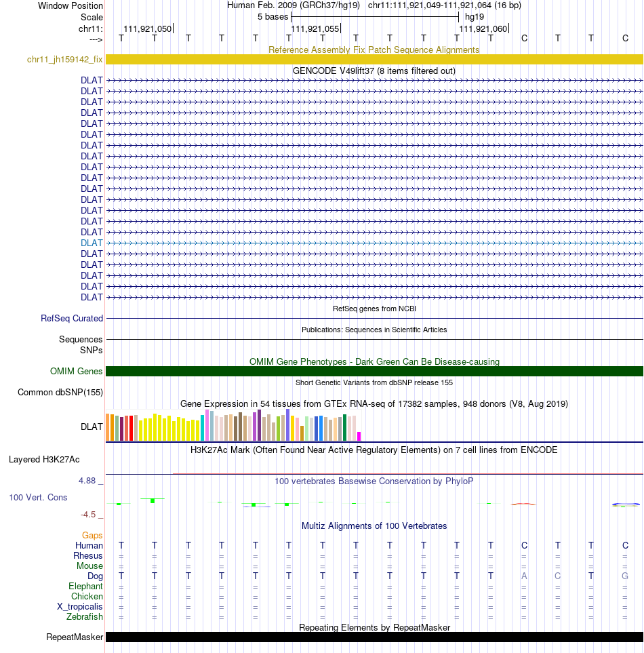Click the faded A base in Dog row
Image resolution: width=644 pixels, height=653 pixels.
[524, 576]
